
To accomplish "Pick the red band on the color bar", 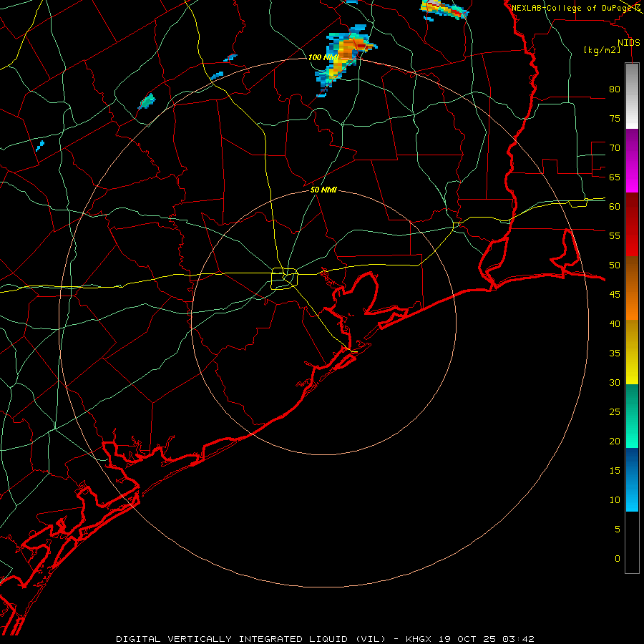I will [632, 224].
